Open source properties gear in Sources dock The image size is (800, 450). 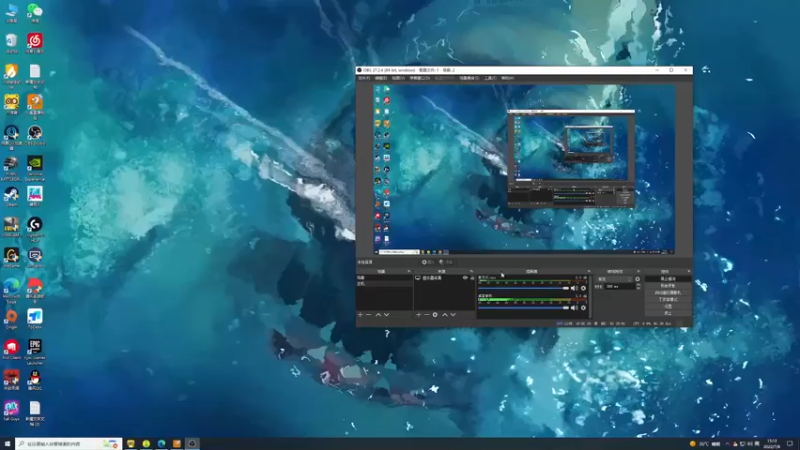(x=435, y=315)
